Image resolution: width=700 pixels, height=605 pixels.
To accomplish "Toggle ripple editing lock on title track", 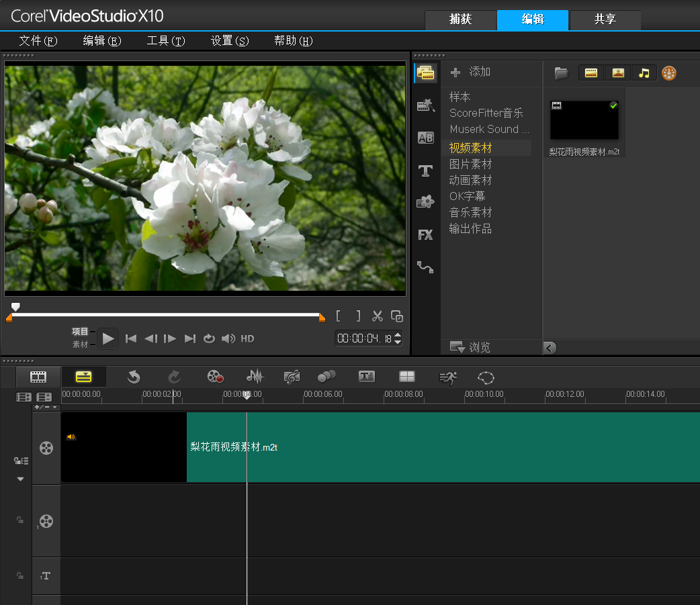I will point(20,575).
